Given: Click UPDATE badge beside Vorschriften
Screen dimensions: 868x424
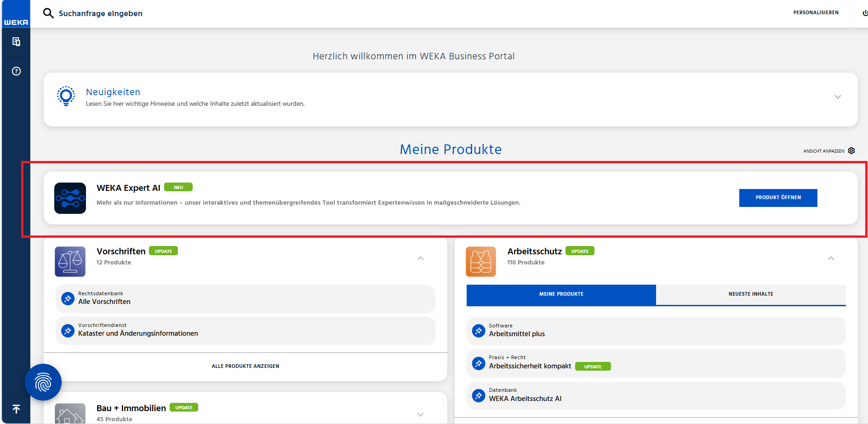Looking at the screenshot, I should (x=163, y=251).
